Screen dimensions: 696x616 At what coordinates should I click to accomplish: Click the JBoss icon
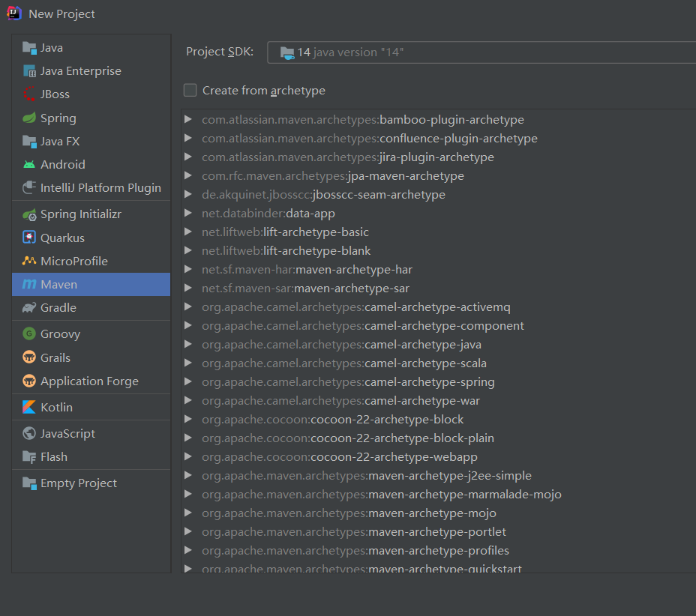click(x=29, y=94)
